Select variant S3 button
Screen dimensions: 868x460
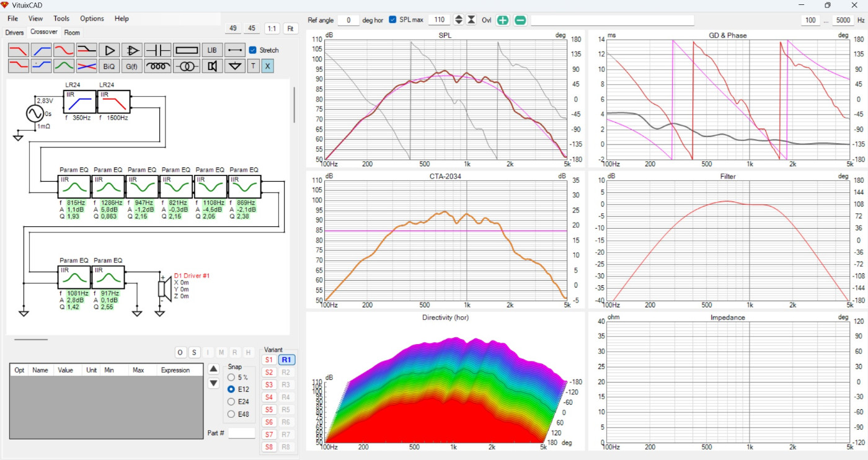click(x=268, y=385)
